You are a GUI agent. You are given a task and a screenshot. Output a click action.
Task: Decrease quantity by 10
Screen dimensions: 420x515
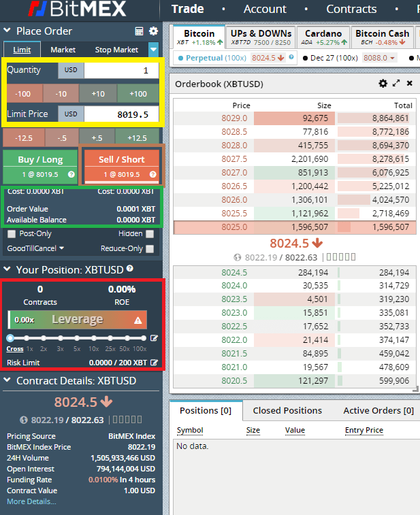tap(61, 94)
